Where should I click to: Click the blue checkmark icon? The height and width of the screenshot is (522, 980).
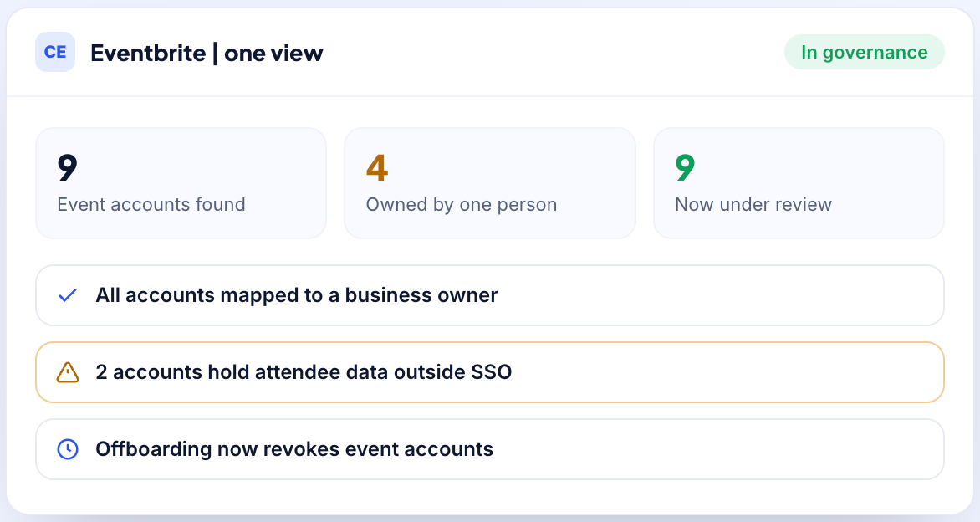pos(68,295)
